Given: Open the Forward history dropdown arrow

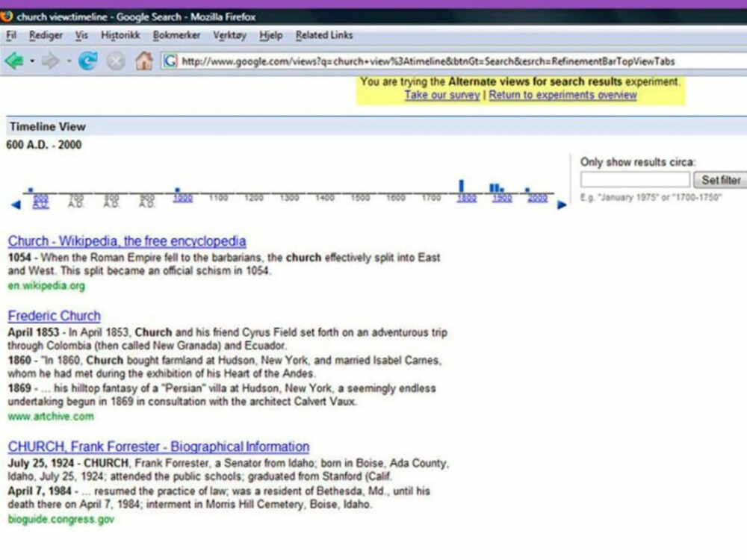Looking at the screenshot, I should (69, 61).
